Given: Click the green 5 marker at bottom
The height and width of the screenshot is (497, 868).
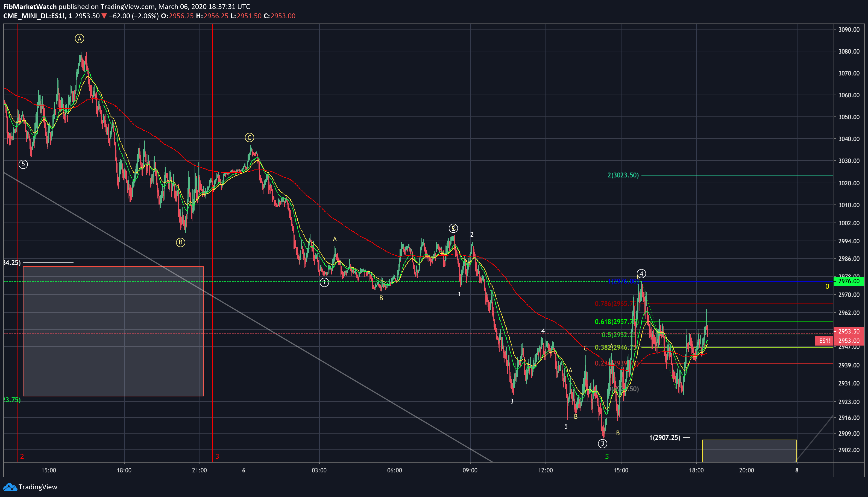Looking at the screenshot, I should click(607, 456).
